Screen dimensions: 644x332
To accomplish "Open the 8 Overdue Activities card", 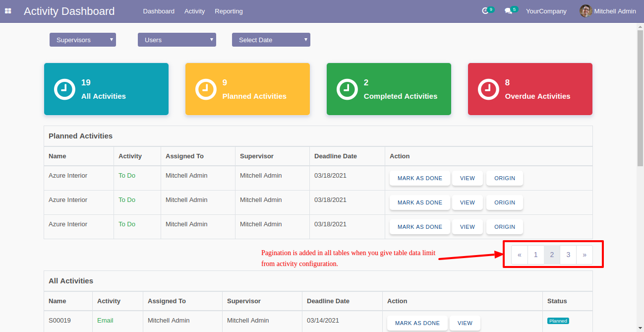I will tap(530, 89).
